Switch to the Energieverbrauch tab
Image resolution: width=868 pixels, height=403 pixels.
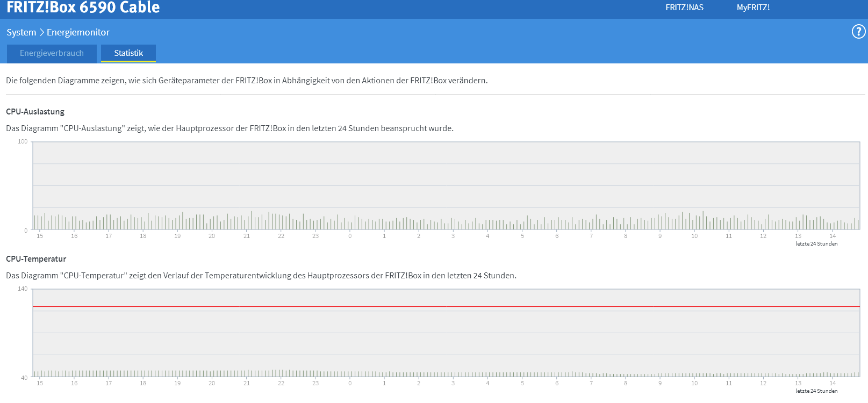(x=52, y=53)
